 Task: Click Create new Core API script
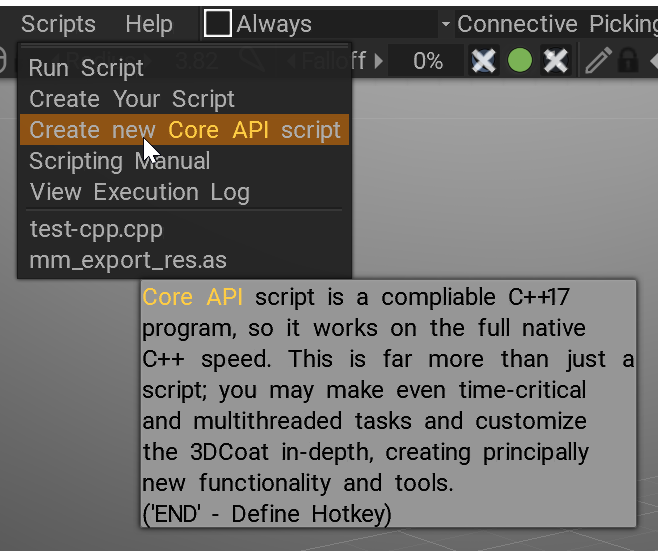184,130
